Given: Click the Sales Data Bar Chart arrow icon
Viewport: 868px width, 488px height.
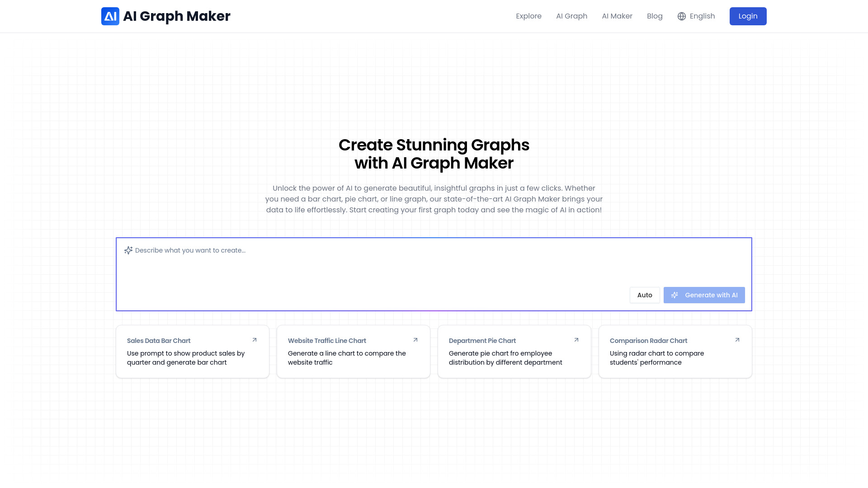Looking at the screenshot, I should tap(255, 340).
